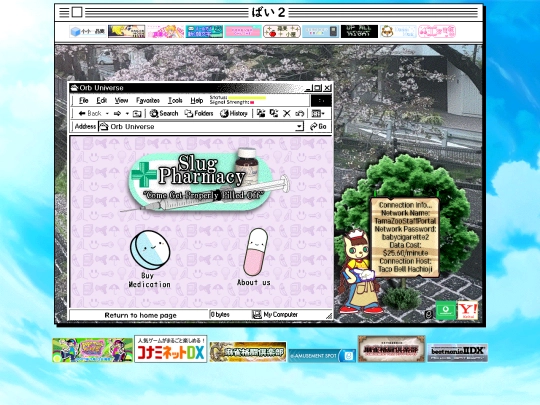Open the Tools menu

[x=175, y=100]
